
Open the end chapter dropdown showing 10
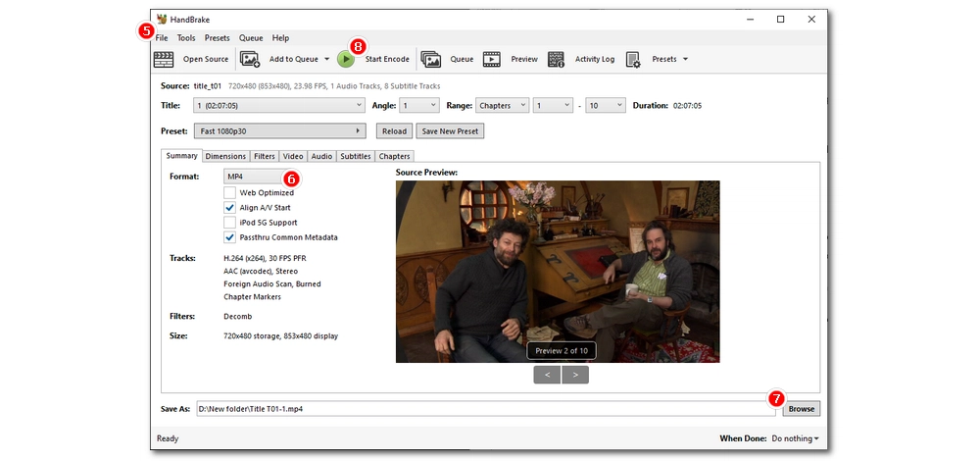point(606,106)
